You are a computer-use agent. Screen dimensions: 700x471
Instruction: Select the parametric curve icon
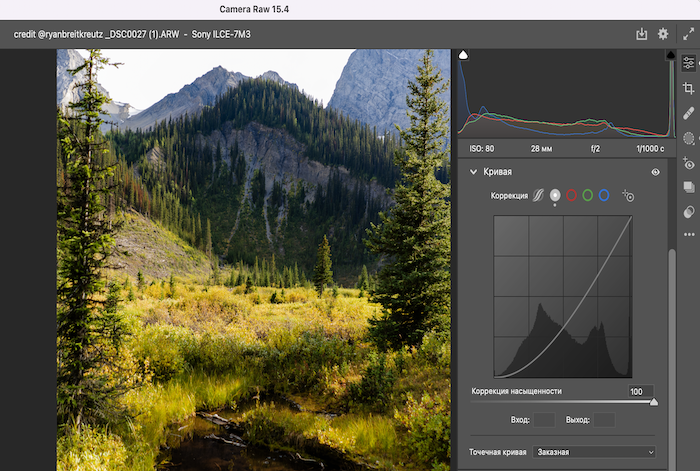point(538,195)
